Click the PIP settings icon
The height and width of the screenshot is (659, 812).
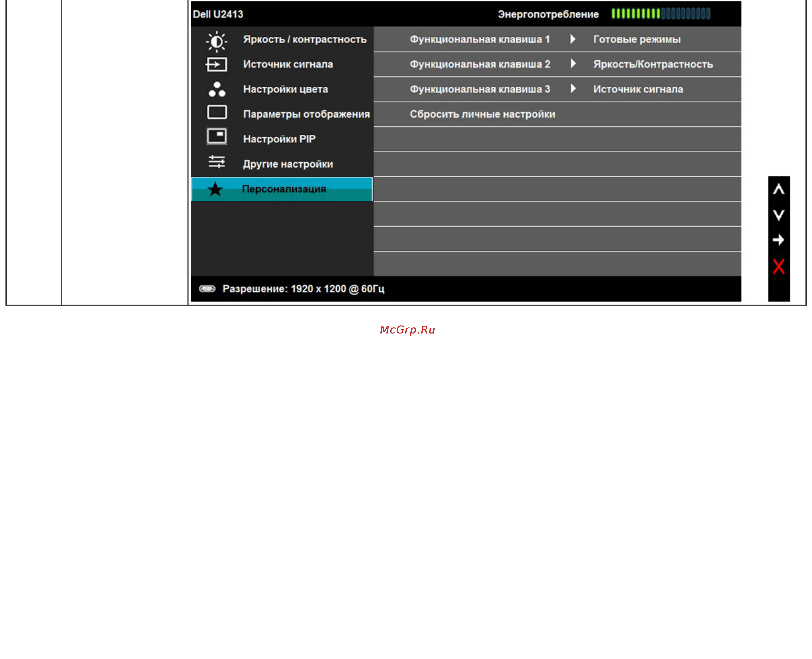pos(216,136)
